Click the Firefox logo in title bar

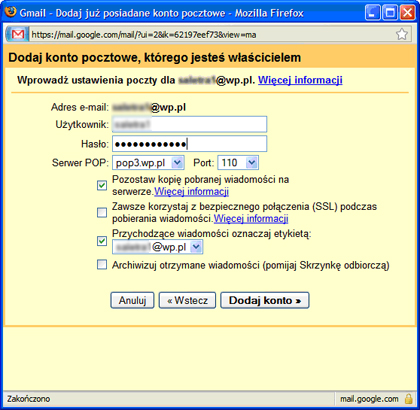(x=11, y=13)
